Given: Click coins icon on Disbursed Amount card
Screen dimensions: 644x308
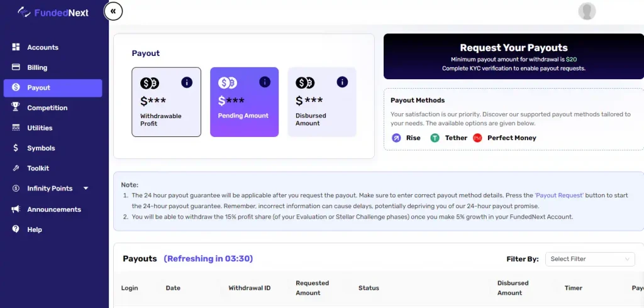Looking at the screenshot, I should (305, 83).
